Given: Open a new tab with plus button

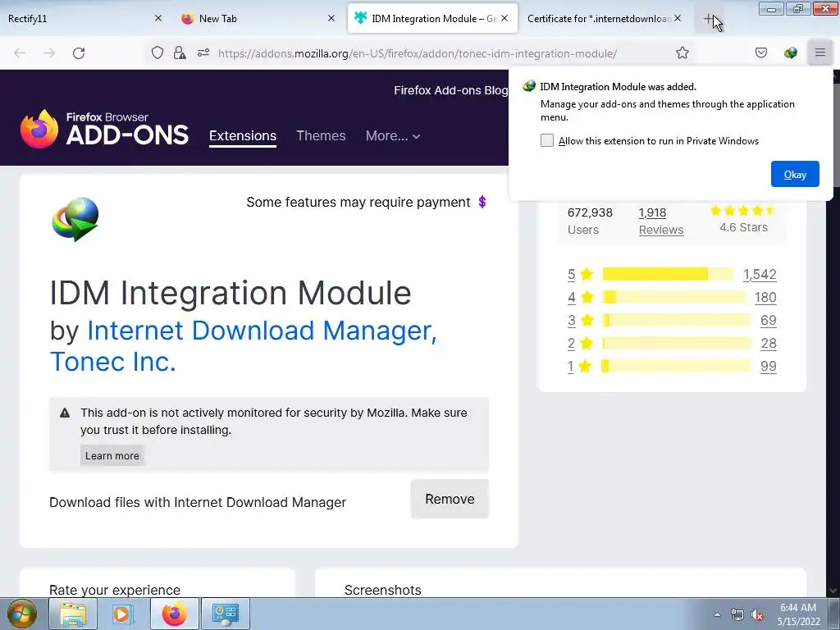Looking at the screenshot, I should (x=709, y=19).
